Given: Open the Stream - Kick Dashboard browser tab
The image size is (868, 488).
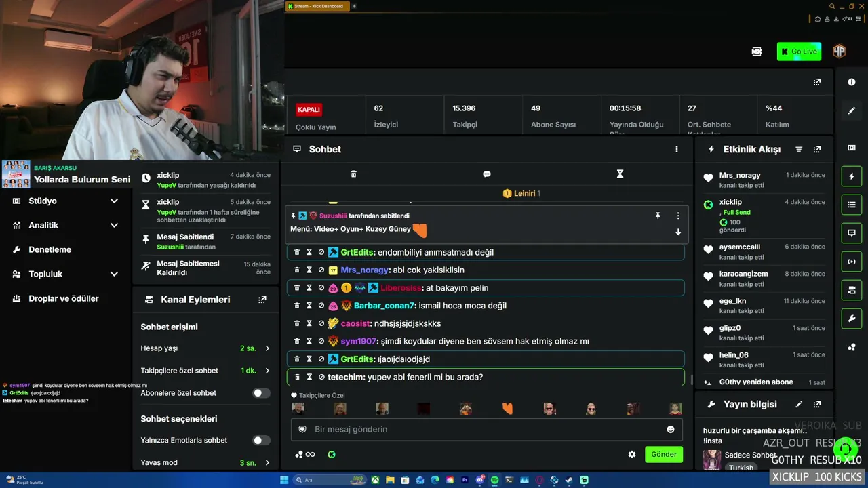Looking at the screenshot, I should coord(317,6).
